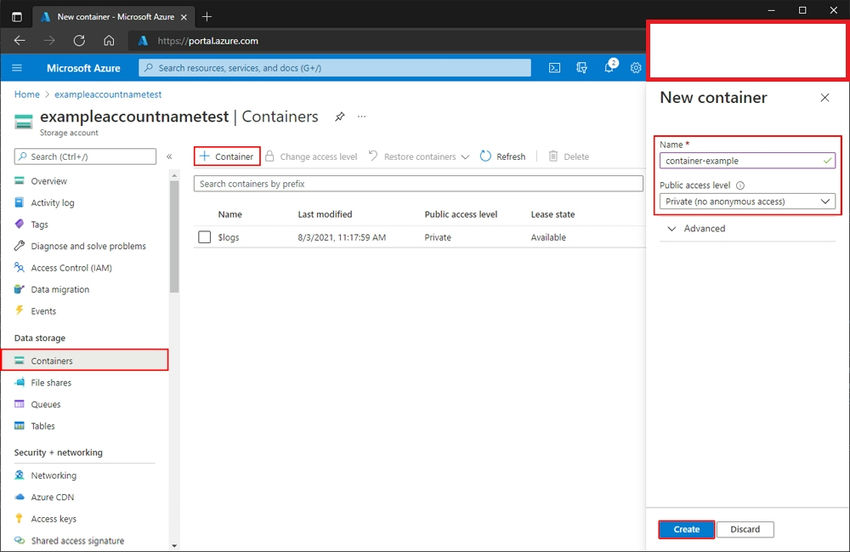Open Azure Cloud Shell icon

tap(555, 68)
